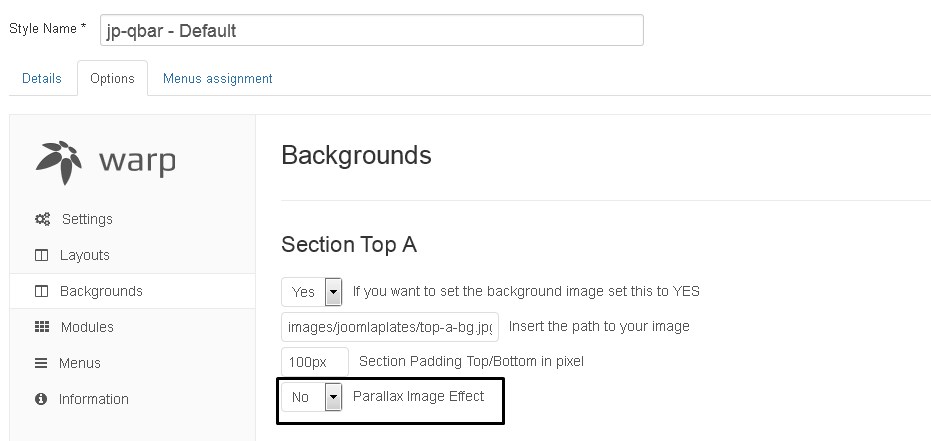Click the Menus hamburger icon

41,363
